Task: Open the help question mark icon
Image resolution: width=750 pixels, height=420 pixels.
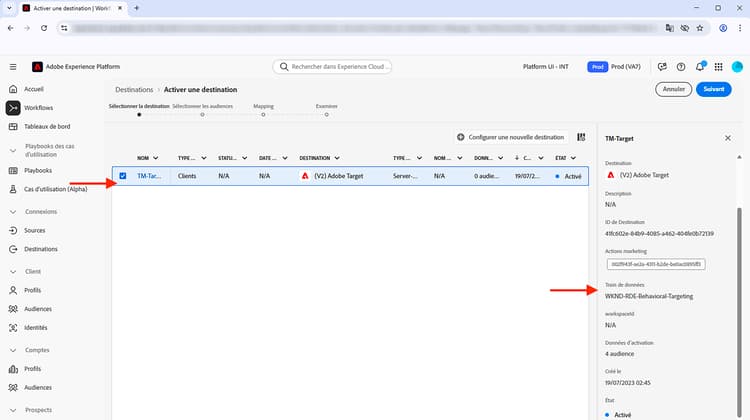Action: pos(681,67)
